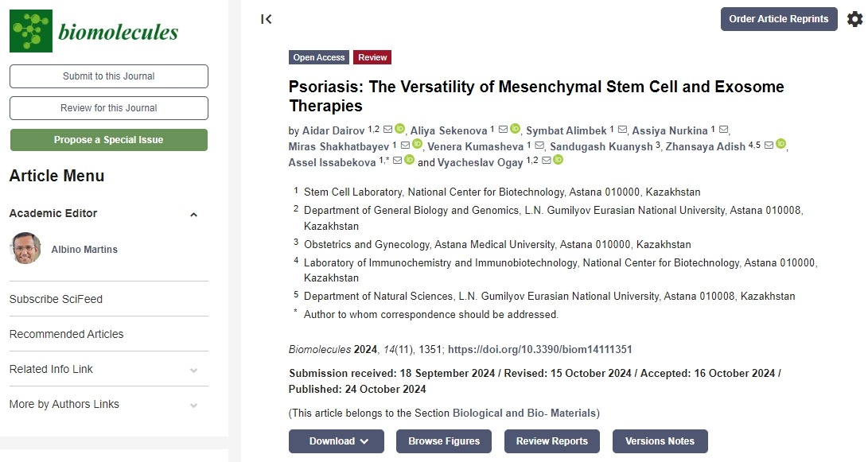Image resolution: width=868 pixels, height=462 pixels.
Task: Open Subscribe SciFeed menu item
Action: pyautogui.click(x=56, y=299)
